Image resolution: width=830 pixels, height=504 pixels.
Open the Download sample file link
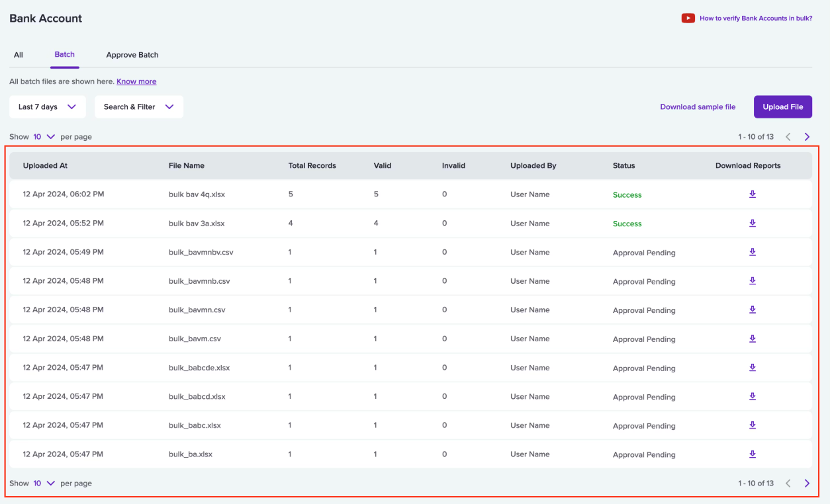pos(698,106)
